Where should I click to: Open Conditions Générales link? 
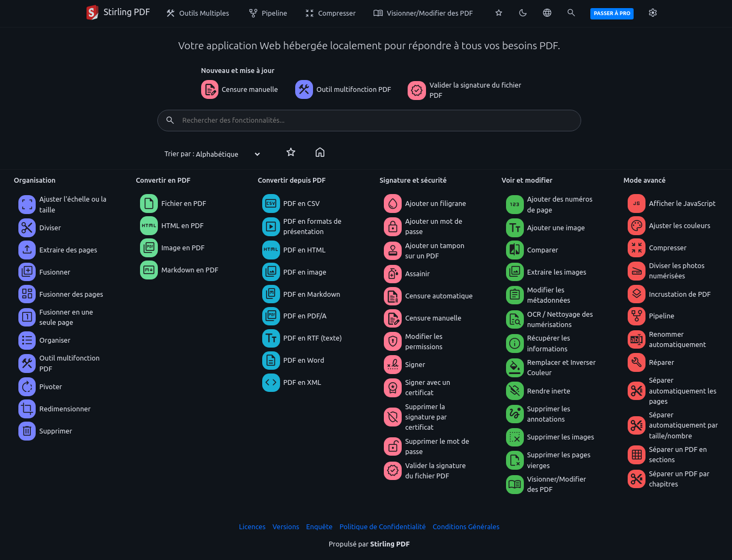pos(466,526)
